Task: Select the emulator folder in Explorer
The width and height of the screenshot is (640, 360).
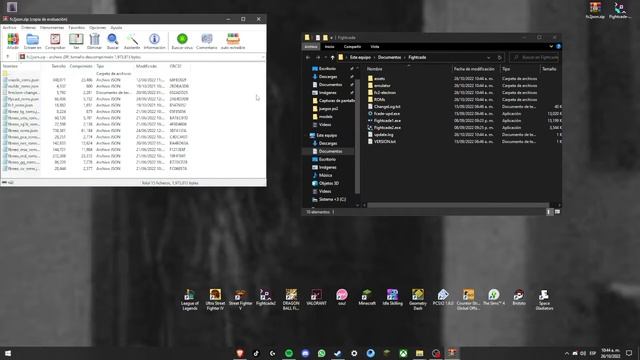Action: [382, 86]
